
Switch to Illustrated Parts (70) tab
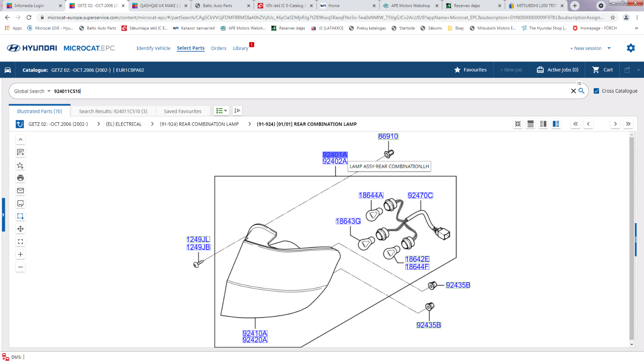pyautogui.click(x=39, y=111)
